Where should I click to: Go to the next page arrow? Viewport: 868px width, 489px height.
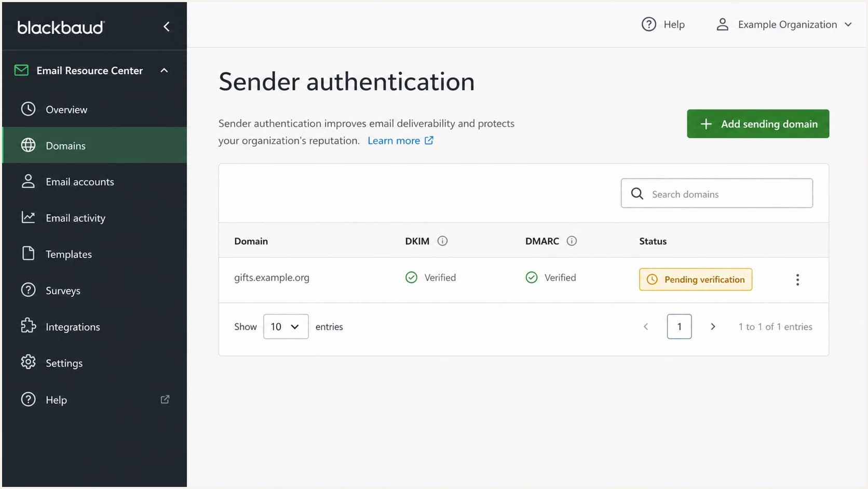713,326
